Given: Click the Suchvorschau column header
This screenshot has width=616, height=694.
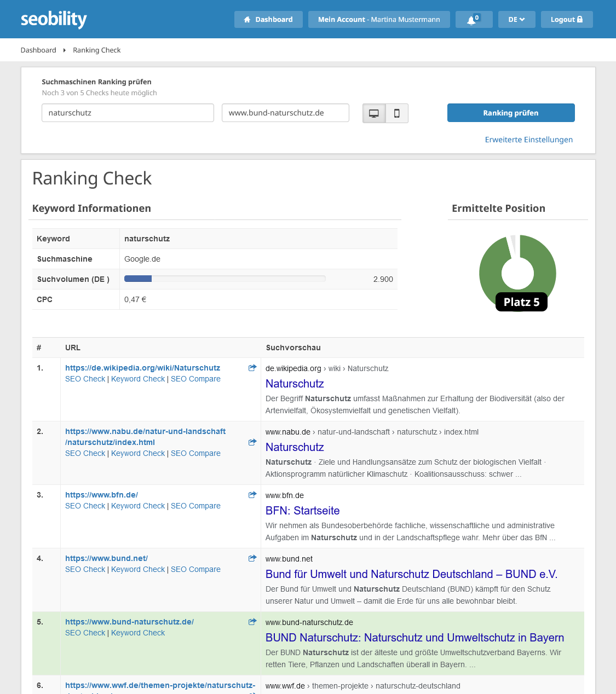Looking at the screenshot, I should pos(293,348).
